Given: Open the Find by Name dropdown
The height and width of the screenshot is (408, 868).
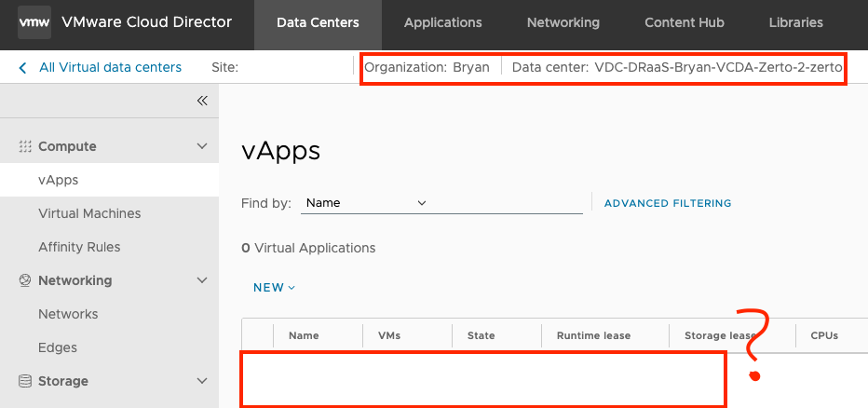Looking at the screenshot, I should click(366, 203).
